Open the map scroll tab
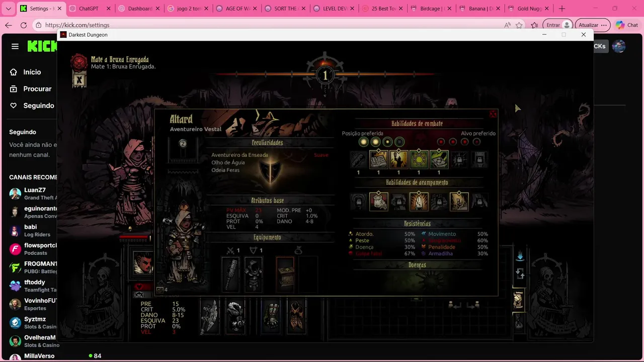Viewport: 644px width, 362px height. click(x=519, y=300)
